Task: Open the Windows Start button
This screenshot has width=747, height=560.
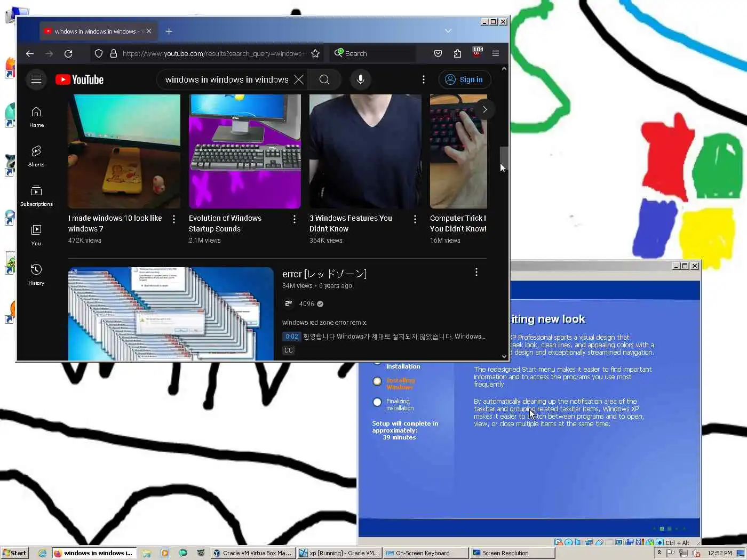Action: point(14,553)
